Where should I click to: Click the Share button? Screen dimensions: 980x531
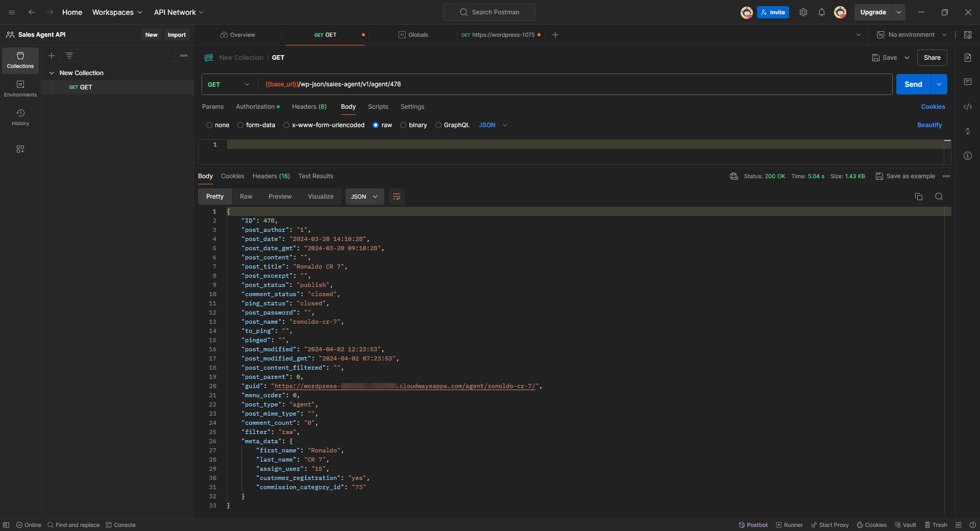pyautogui.click(x=932, y=58)
